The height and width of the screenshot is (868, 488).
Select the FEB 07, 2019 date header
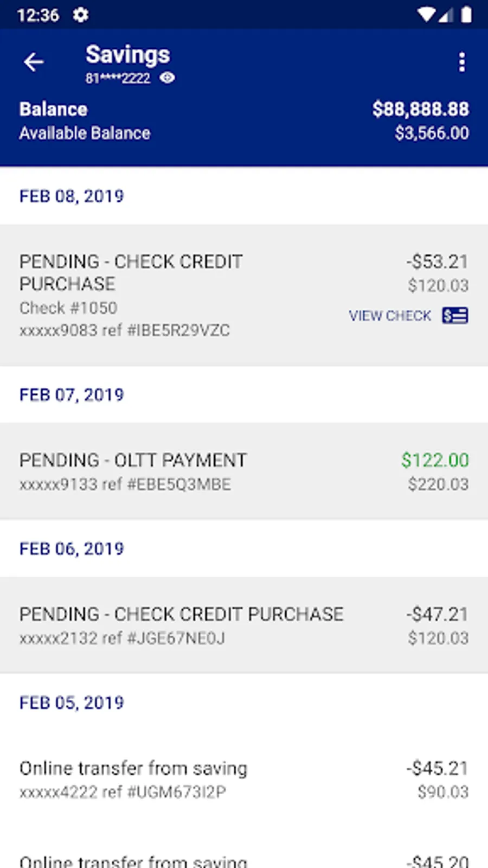pyautogui.click(x=72, y=394)
